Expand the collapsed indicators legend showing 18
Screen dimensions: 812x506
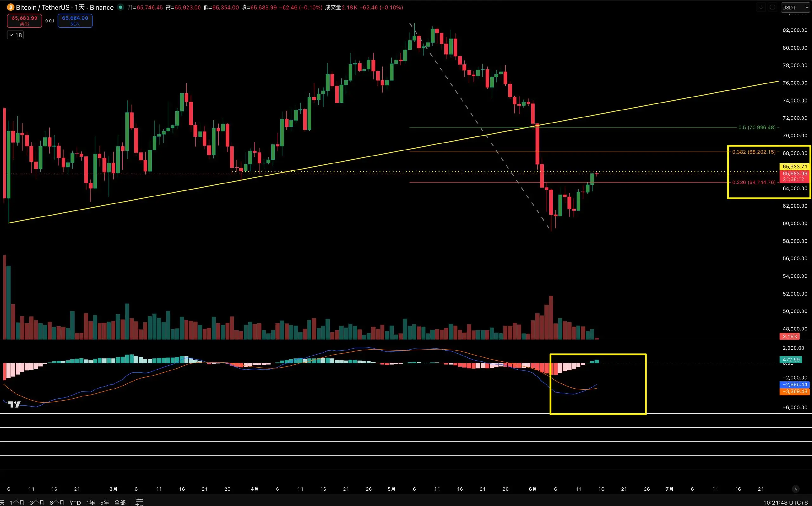coord(15,35)
